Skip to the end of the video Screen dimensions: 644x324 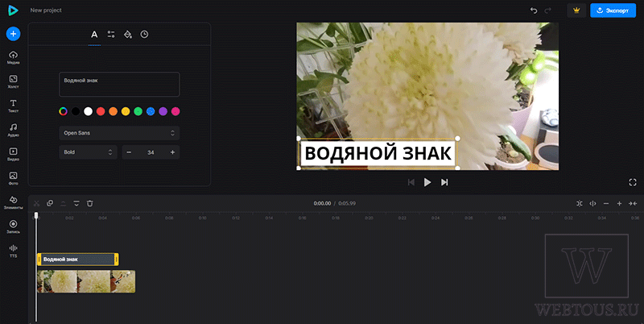click(x=444, y=182)
